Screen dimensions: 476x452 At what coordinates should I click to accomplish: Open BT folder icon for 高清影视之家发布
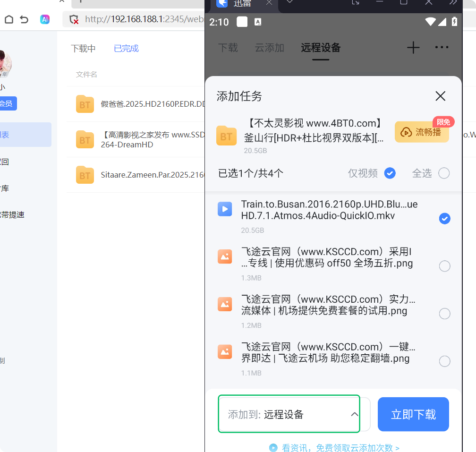85,140
